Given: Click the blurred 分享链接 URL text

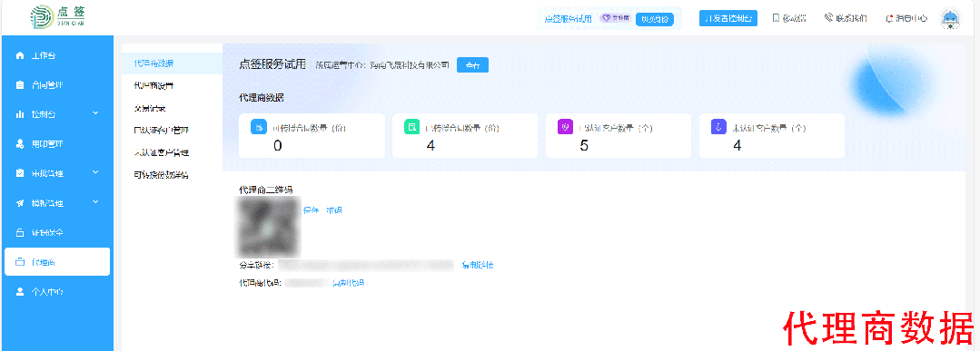Looking at the screenshot, I should (x=366, y=266).
